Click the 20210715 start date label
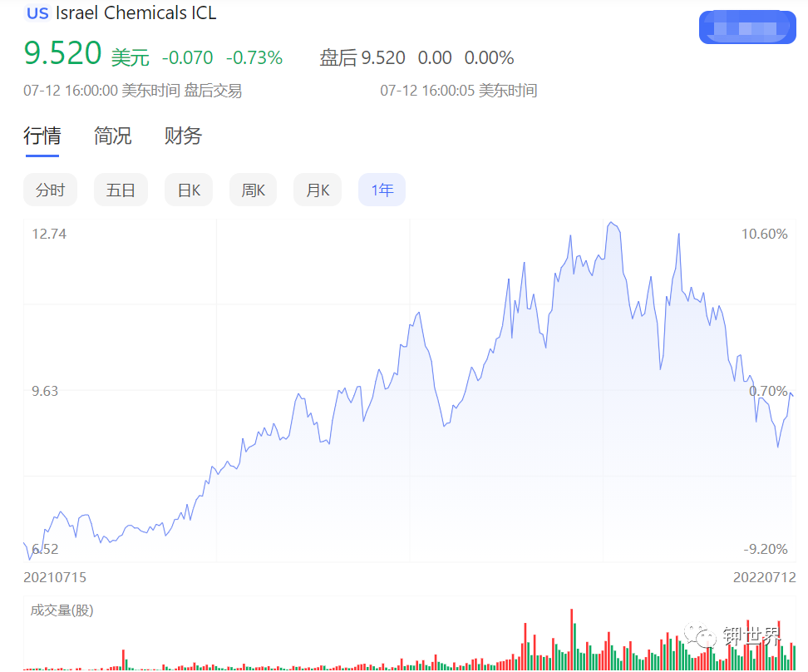The width and height of the screenshot is (808, 672). click(x=55, y=577)
